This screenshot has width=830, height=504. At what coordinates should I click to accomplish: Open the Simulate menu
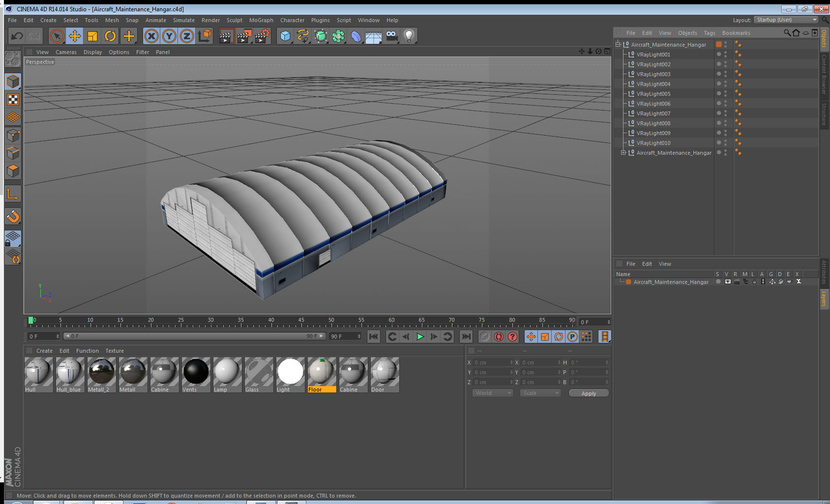click(x=183, y=20)
